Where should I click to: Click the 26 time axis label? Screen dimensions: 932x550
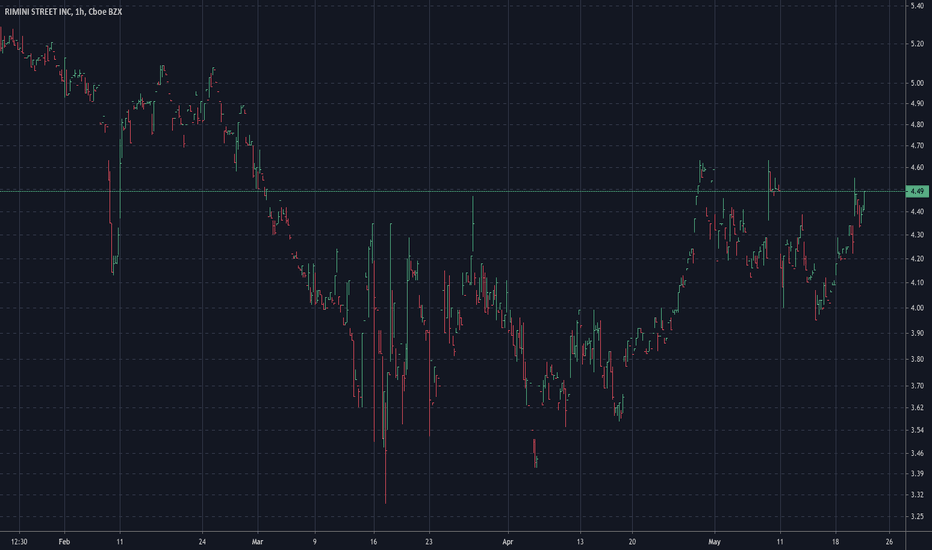point(889,542)
